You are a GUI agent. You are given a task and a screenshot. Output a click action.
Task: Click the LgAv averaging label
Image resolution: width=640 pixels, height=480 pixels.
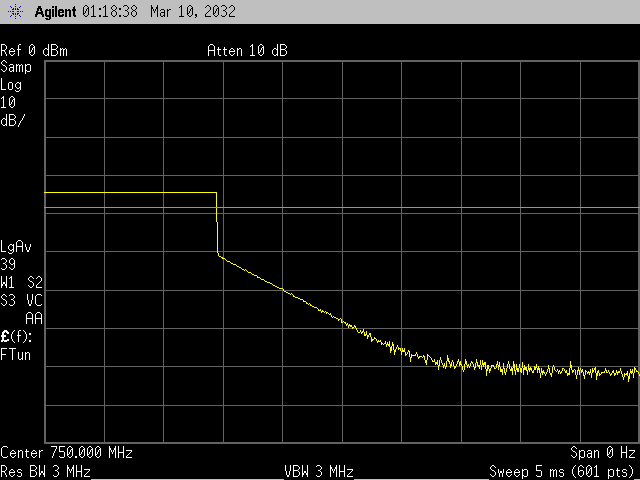(x=16, y=247)
